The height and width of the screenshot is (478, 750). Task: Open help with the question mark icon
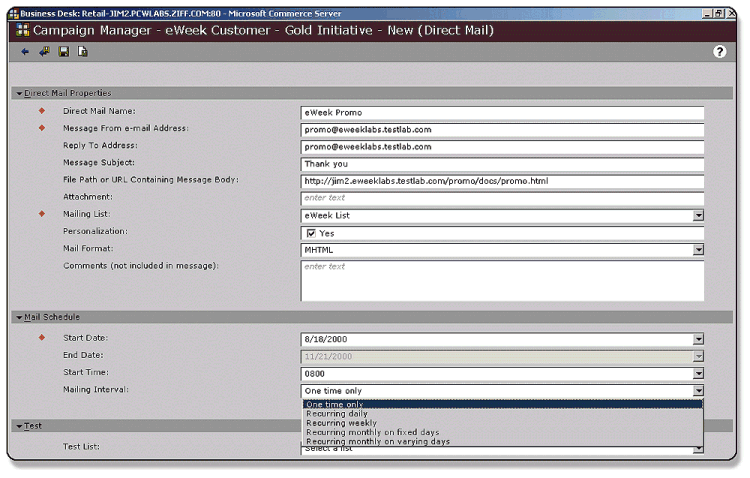click(719, 51)
